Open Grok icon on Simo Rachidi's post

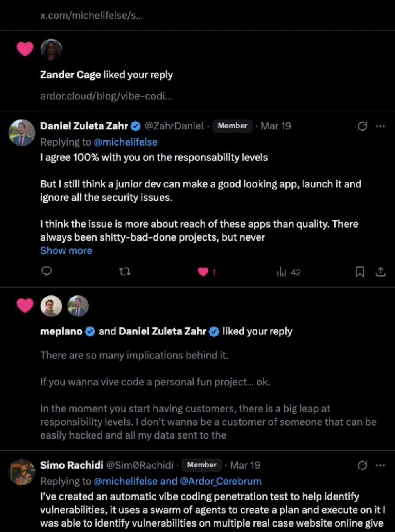coord(363,465)
